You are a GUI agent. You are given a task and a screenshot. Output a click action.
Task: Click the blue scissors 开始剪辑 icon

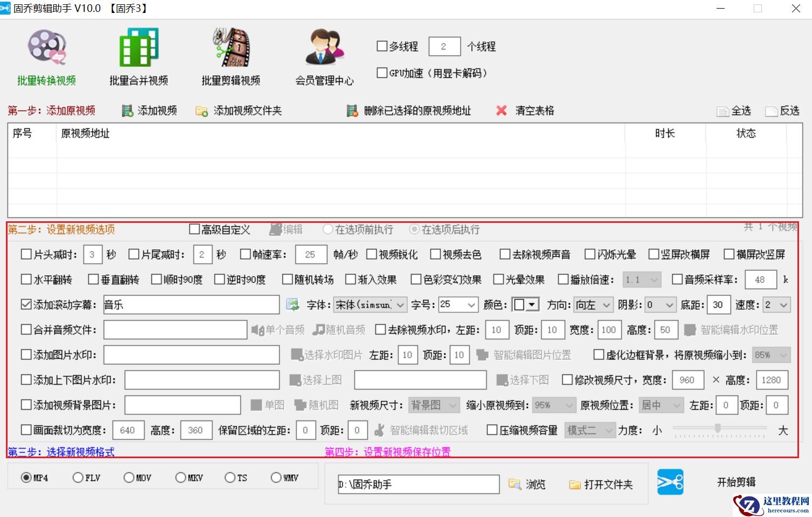click(x=670, y=482)
